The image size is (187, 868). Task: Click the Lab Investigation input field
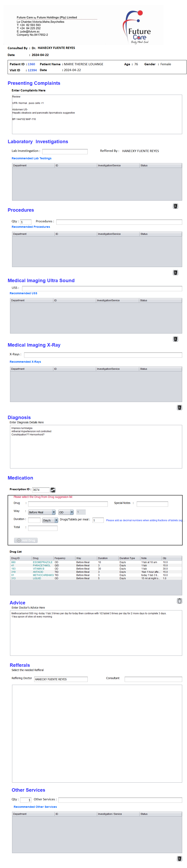click(65, 152)
